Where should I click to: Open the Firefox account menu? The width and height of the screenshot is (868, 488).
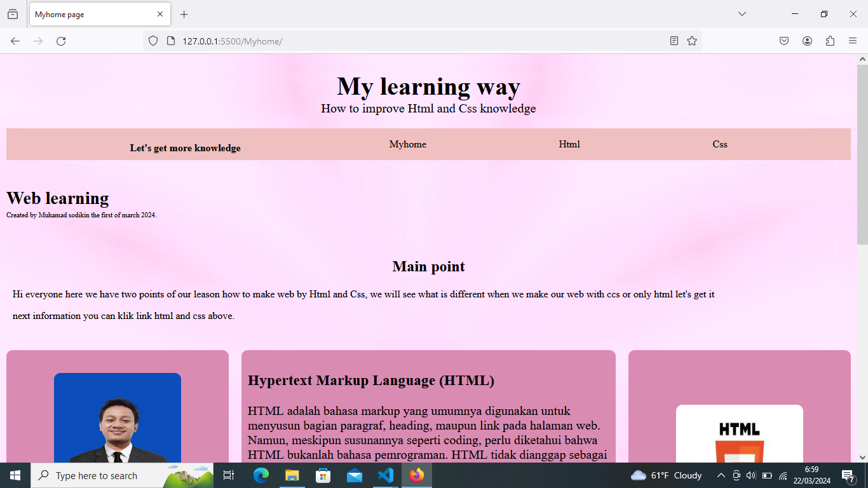pos(807,41)
